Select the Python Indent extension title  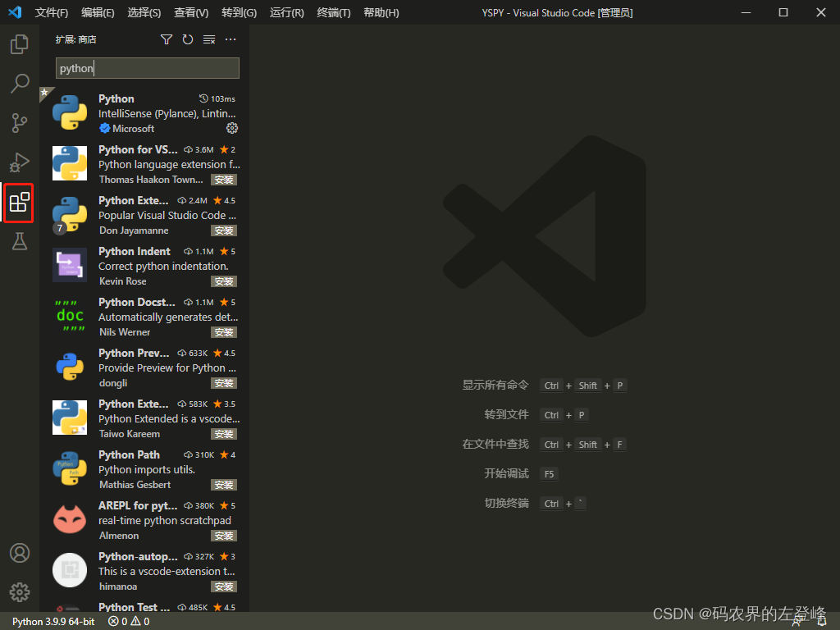(134, 251)
